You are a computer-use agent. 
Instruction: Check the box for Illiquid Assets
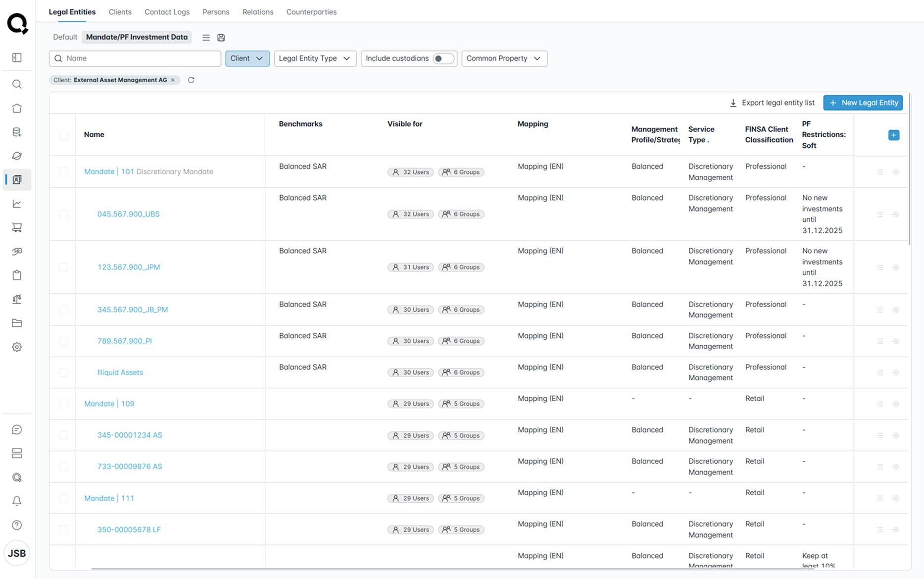[x=63, y=372]
